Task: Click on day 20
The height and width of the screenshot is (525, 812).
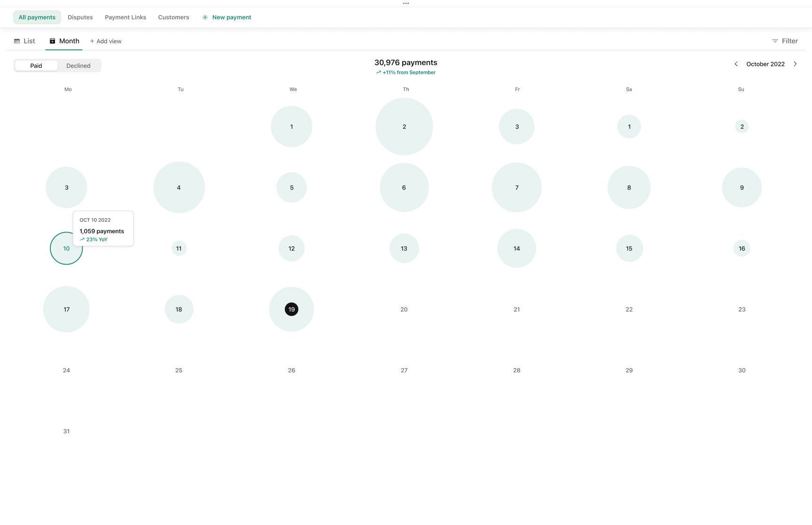Action: pos(404,309)
